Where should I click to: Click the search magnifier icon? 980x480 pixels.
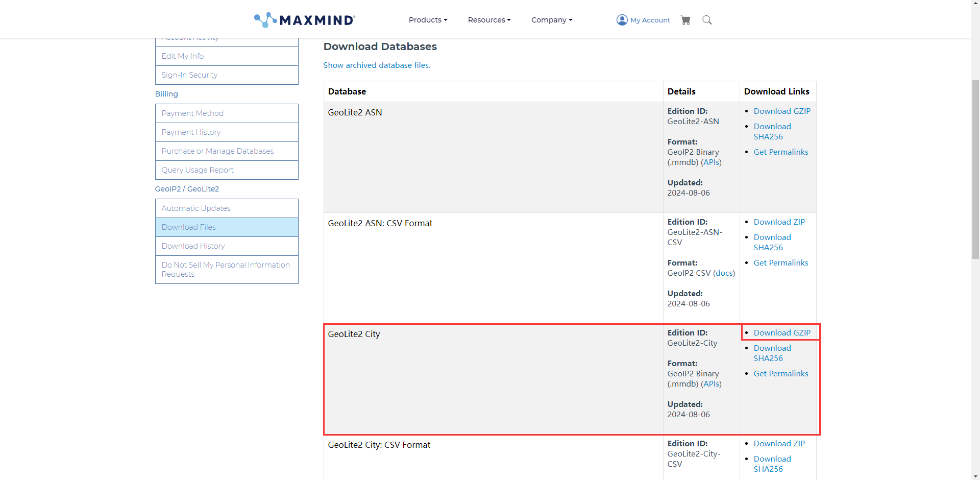click(x=707, y=20)
